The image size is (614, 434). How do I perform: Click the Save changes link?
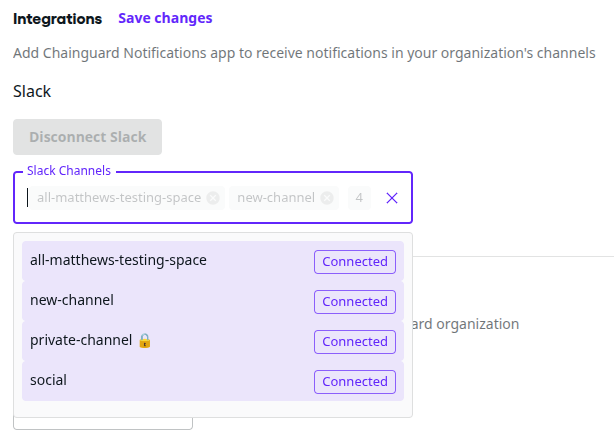tap(165, 18)
